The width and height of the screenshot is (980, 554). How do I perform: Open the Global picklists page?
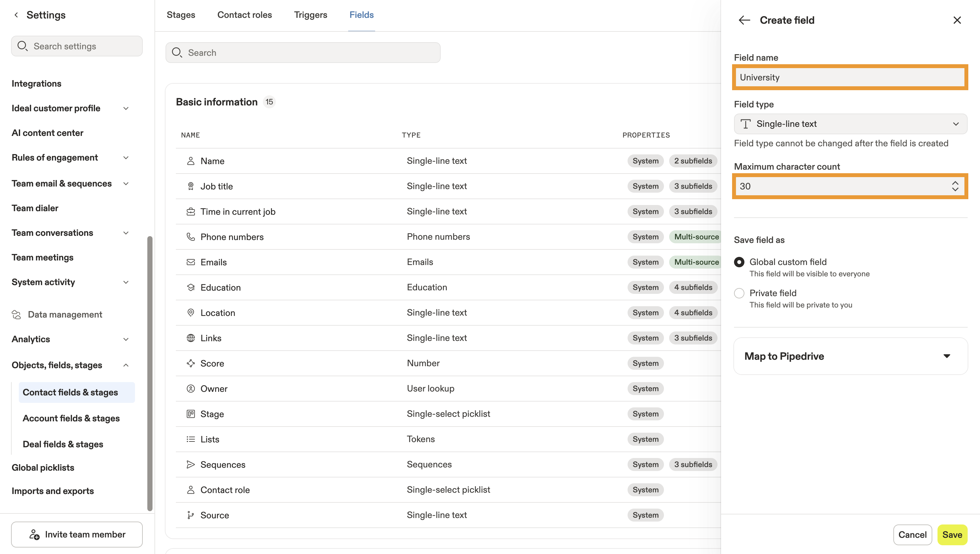43,468
